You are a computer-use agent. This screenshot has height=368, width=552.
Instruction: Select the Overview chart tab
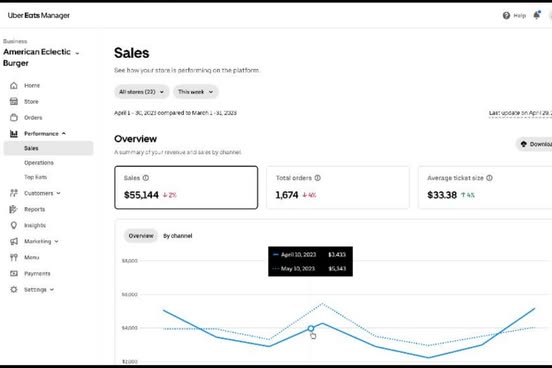pyautogui.click(x=141, y=236)
